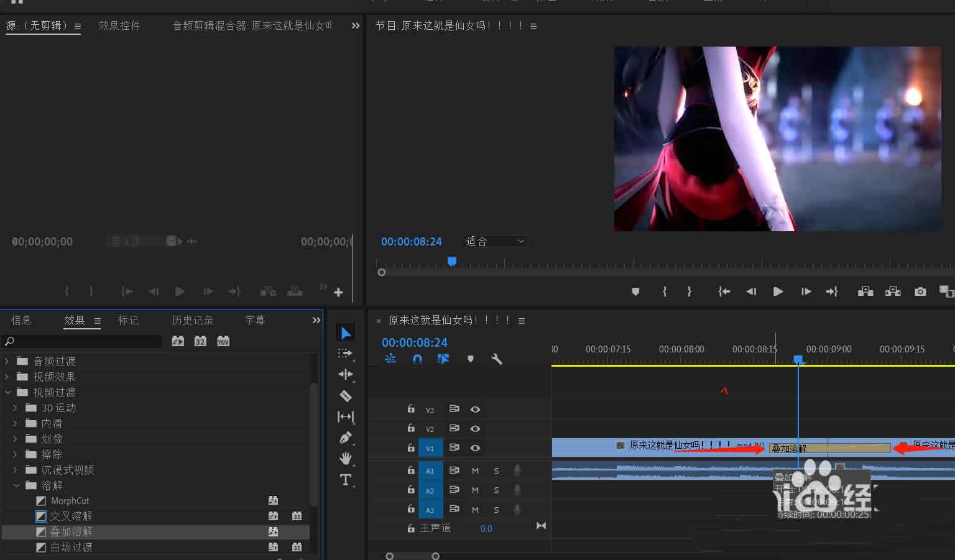The height and width of the screenshot is (560, 955).
Task: Open timeline wrench display settings
Action: (497, 359)
